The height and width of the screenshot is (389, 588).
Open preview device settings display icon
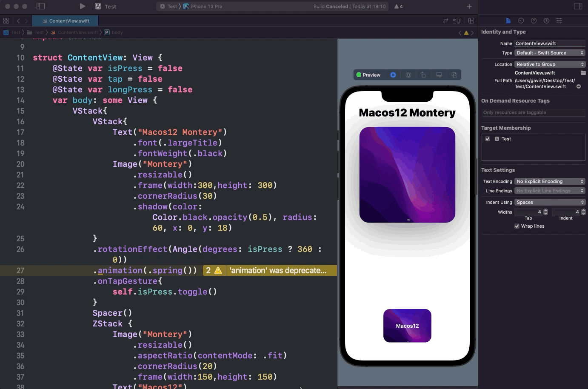click(x=439, y=75)
